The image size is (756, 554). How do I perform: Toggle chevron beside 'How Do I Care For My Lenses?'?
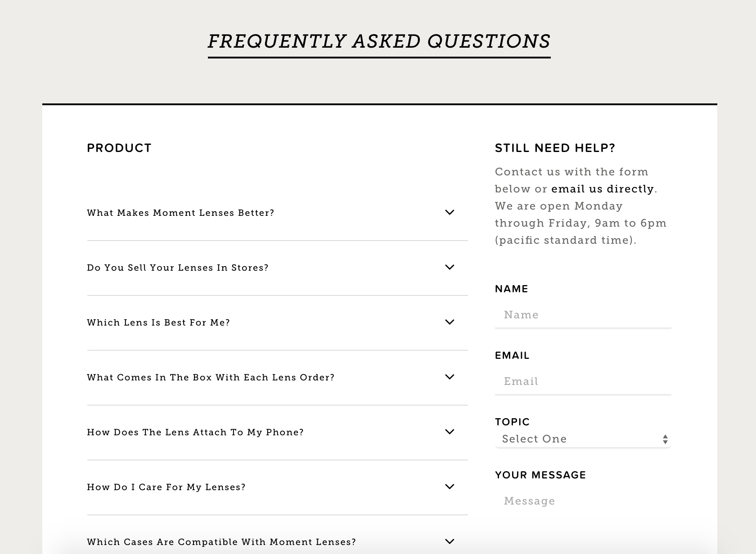(450, 487)
